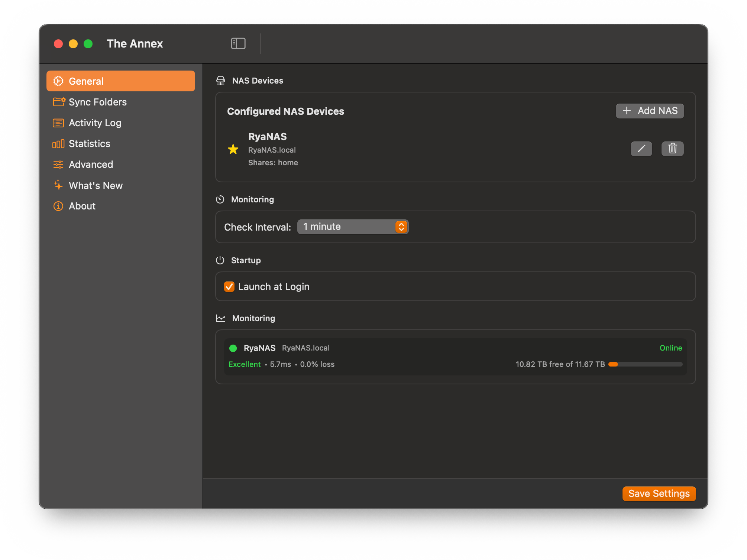This screenshot has width=747, height=560.
Task: Click the Online status text
Action: pos(671,348)
